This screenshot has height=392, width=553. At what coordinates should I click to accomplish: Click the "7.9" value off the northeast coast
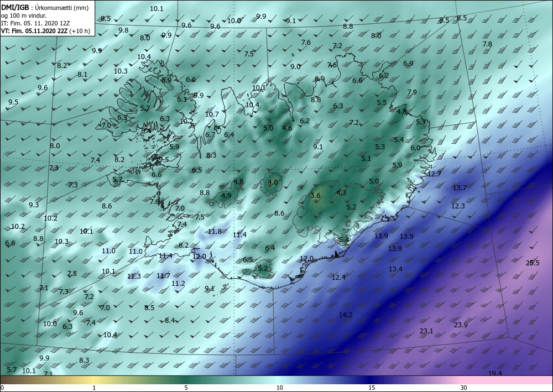click(412, 92)
